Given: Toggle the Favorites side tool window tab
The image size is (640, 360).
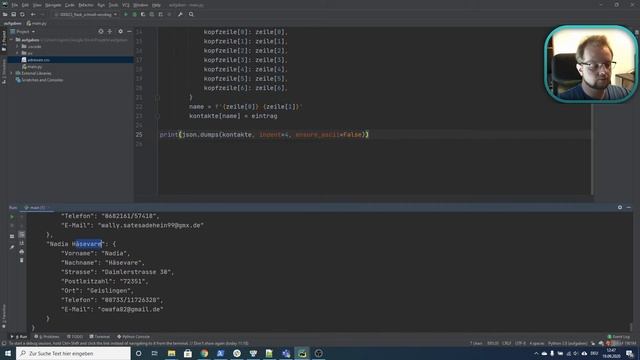Looking at the screenshot, I should click(x=4, y=316).
